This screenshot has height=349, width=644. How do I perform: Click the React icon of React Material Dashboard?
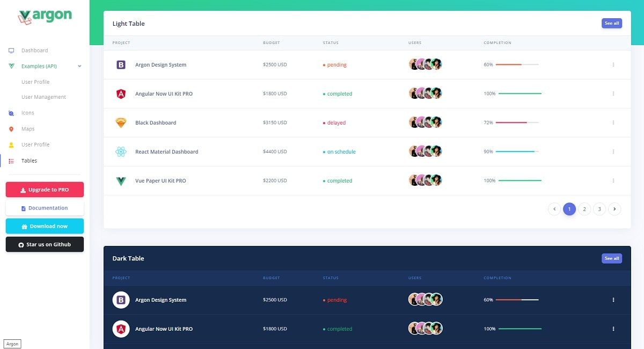[x=121, y=152]
